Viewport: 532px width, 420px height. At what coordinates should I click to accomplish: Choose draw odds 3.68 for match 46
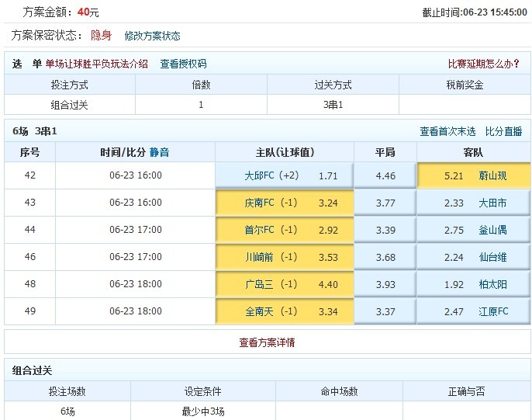click(x=385, y=257)
